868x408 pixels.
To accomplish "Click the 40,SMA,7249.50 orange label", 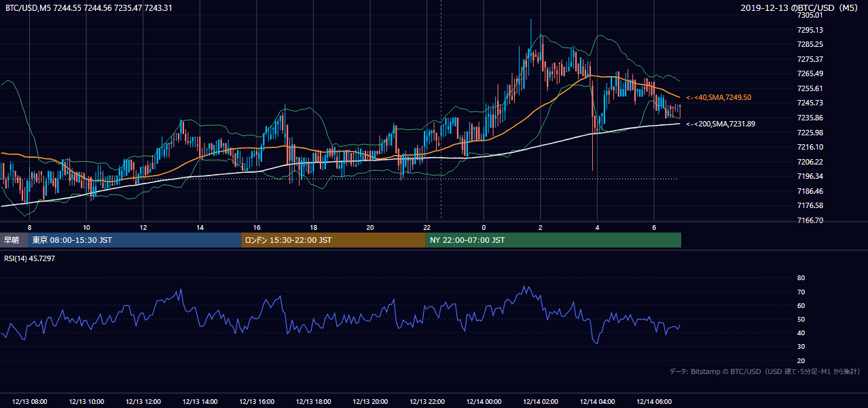I will 719,97.
